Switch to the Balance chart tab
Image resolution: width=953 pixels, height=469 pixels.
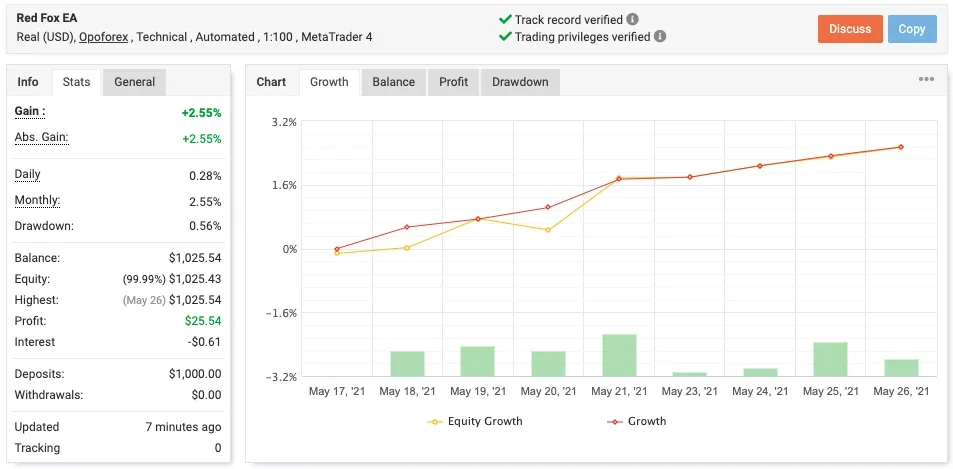pos(393,82)
